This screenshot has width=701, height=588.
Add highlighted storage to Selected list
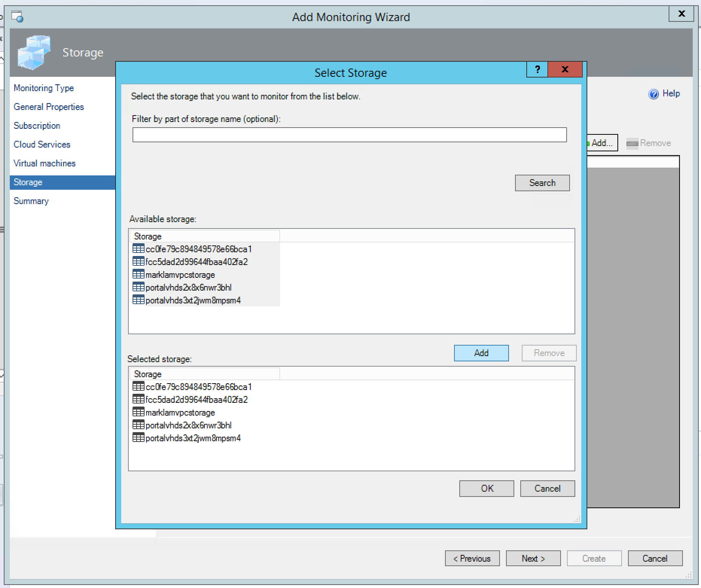(x=481, y=353)
